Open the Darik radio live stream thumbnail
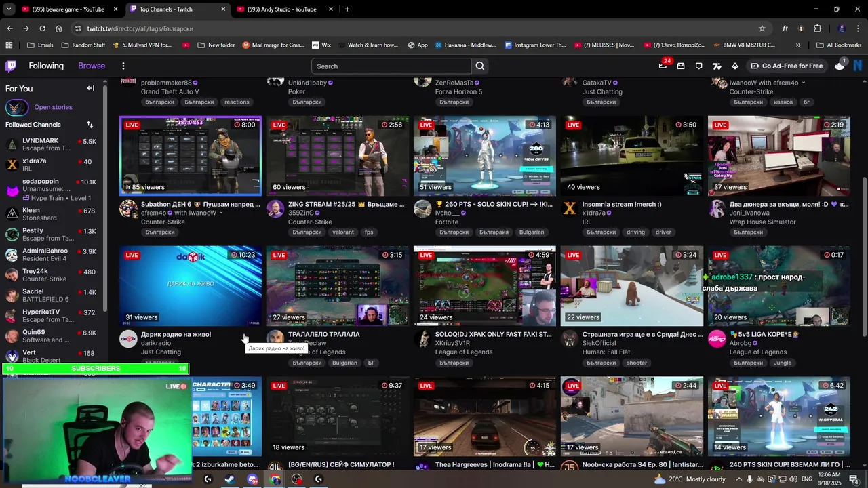The width and height of the screenshot is (868, 488). [x=191, y=286]
